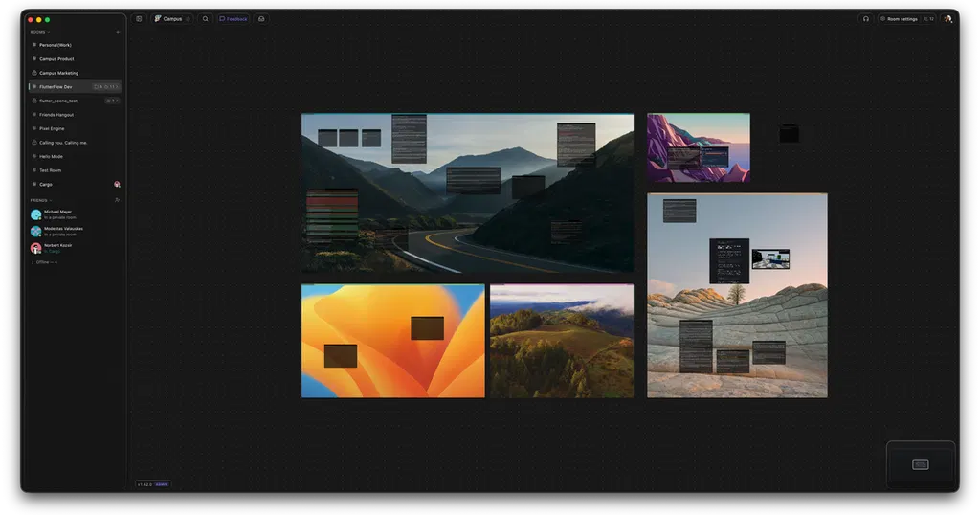Open the desert rock shared screen
Screen dimensions: 980x515
tap(737, 295)
